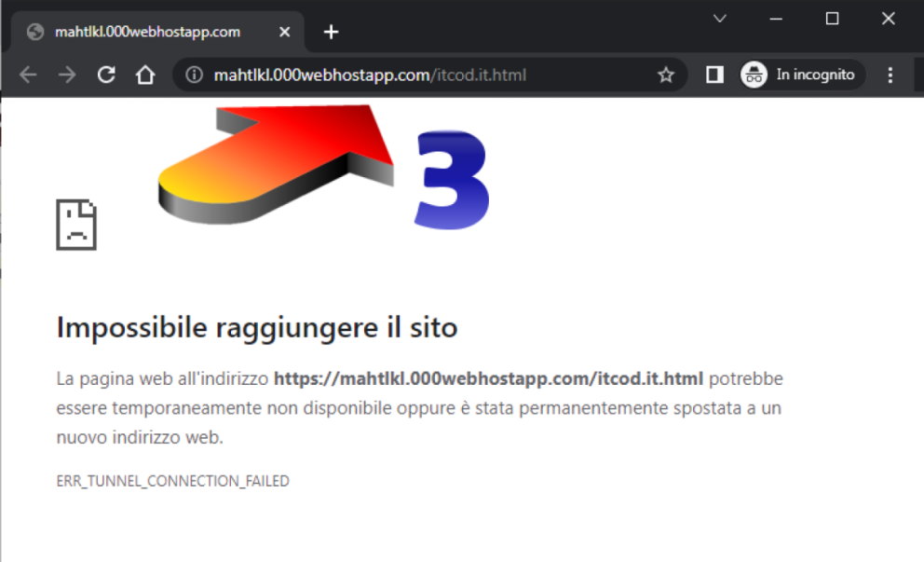Viewport: 924px width, 562px height.
Task: Reload the current page
Action: 106,75
